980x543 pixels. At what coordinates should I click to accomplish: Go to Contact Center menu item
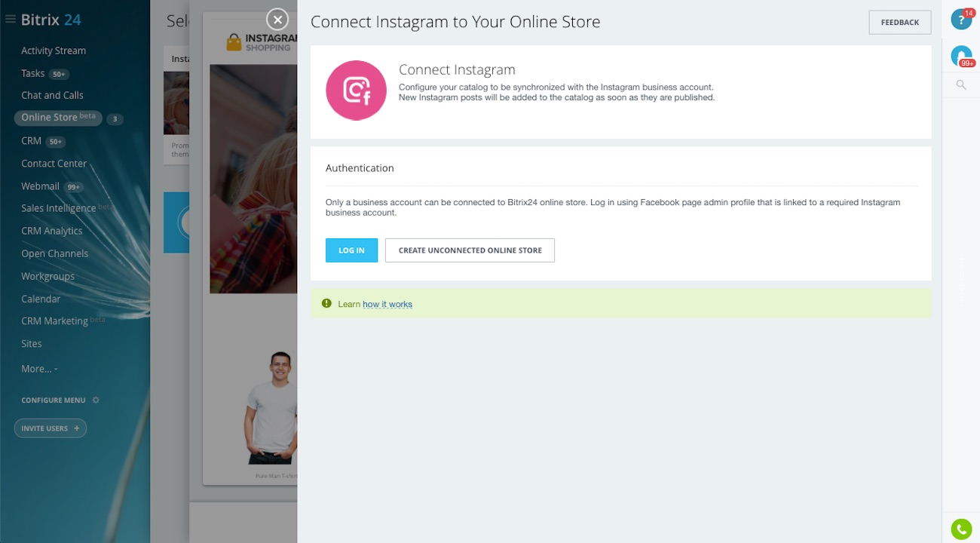point(54,164)
